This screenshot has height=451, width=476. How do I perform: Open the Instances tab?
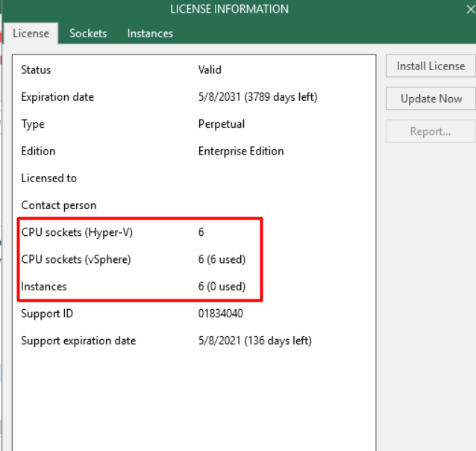(150, 34)
